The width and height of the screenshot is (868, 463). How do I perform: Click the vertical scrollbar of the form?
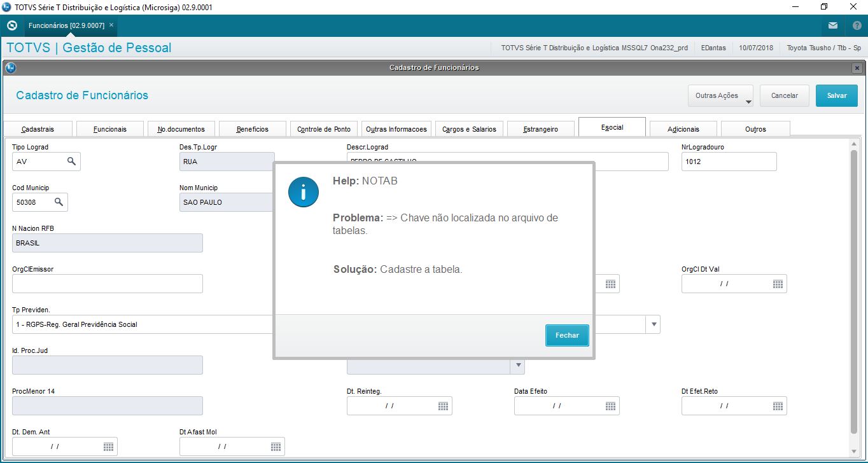(x=854, y=292)
